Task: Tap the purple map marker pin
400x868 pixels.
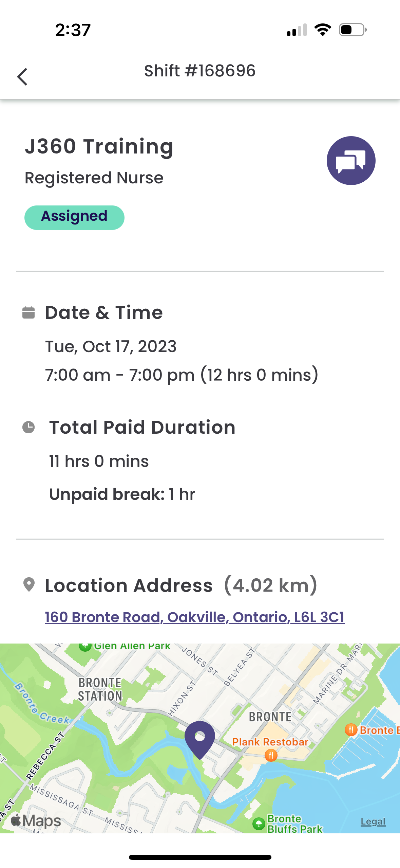Action: pos(200,738)
